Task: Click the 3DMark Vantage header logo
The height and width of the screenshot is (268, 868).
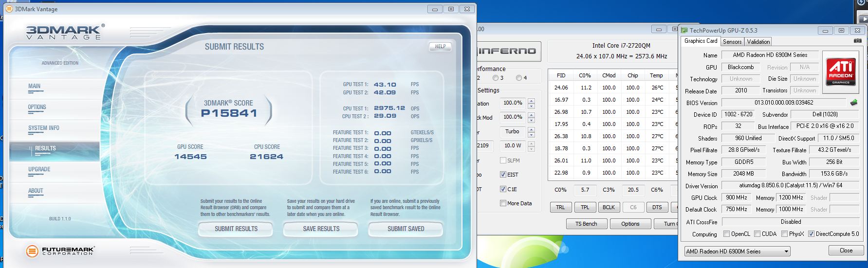Action: pyautogui.click(x=65, y=32)
